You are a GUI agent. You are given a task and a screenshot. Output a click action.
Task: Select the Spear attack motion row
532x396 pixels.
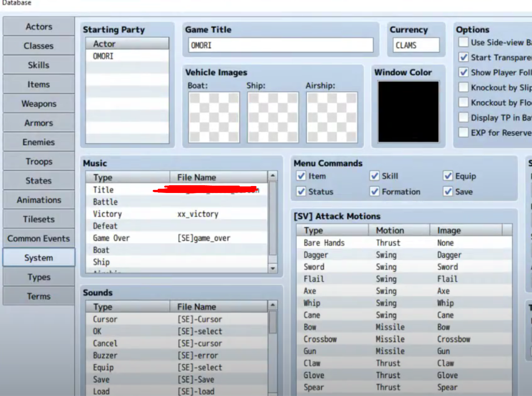pyautogui.click(x=404, y=387)
